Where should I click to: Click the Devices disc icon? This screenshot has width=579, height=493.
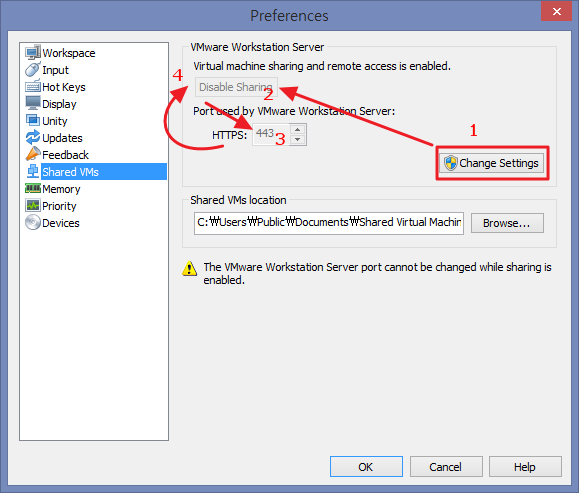point(33,222)
